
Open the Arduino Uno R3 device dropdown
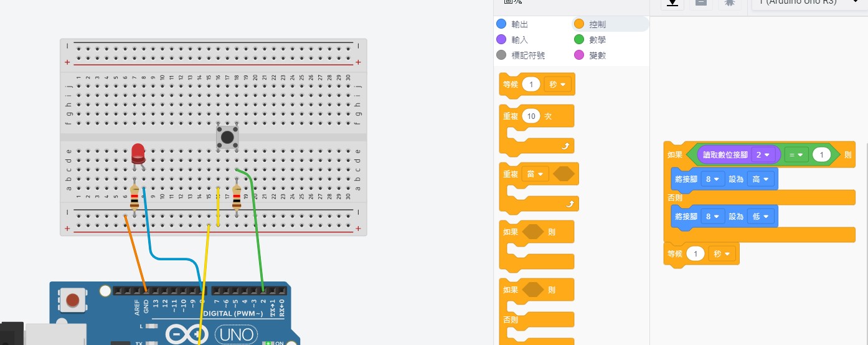click(809, 2)
